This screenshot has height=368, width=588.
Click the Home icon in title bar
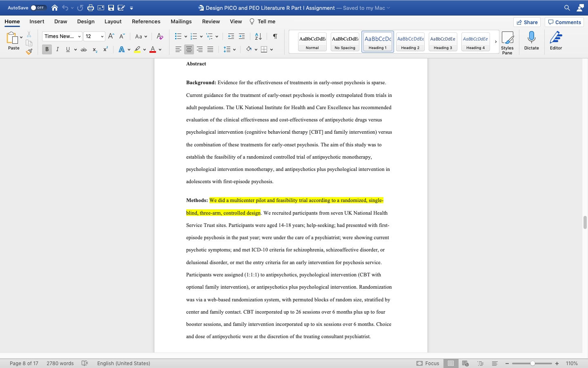55,8
